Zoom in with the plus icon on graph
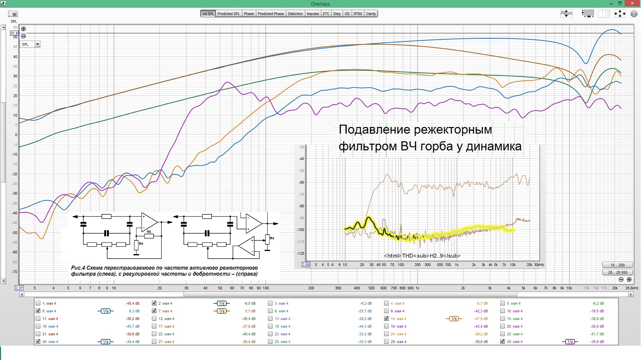644x360 pixels. (x=23, y=29)
